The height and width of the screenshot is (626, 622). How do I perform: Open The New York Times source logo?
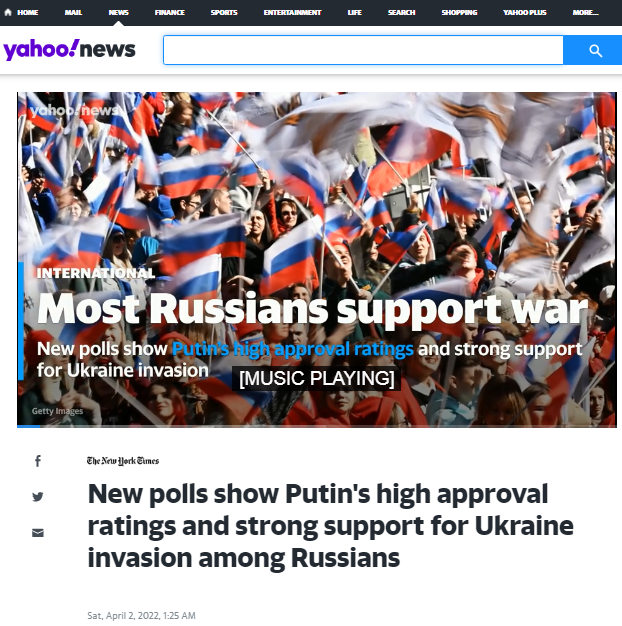pyautogui.click(x=123, y=461)
